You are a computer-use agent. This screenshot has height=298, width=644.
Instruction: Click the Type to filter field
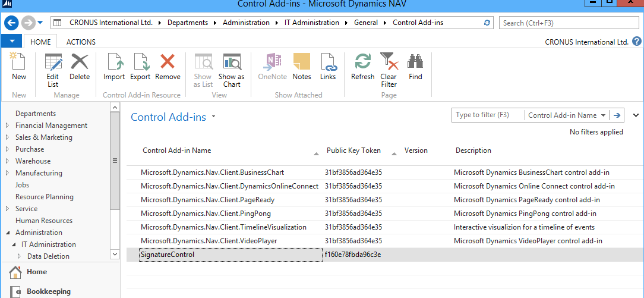coord(488,115)
